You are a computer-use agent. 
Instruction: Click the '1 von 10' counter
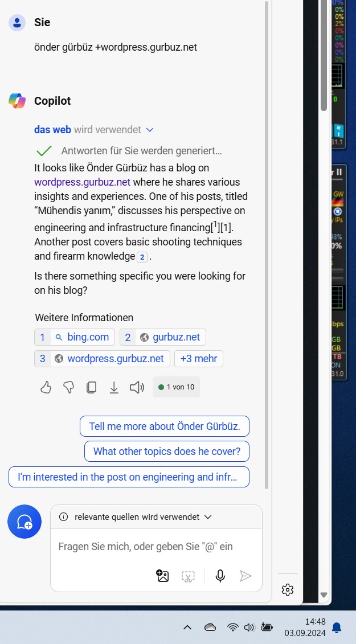pos(176,387)
